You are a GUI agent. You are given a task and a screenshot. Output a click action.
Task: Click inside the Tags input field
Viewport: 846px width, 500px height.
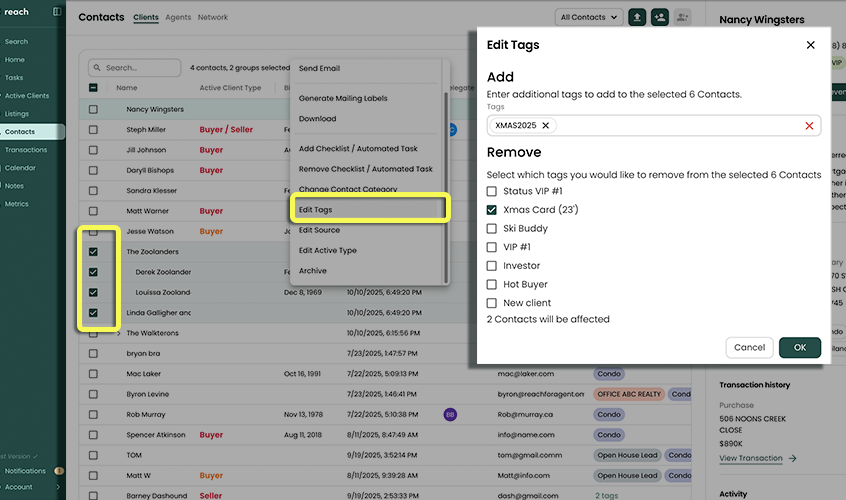tap(680, 126)
